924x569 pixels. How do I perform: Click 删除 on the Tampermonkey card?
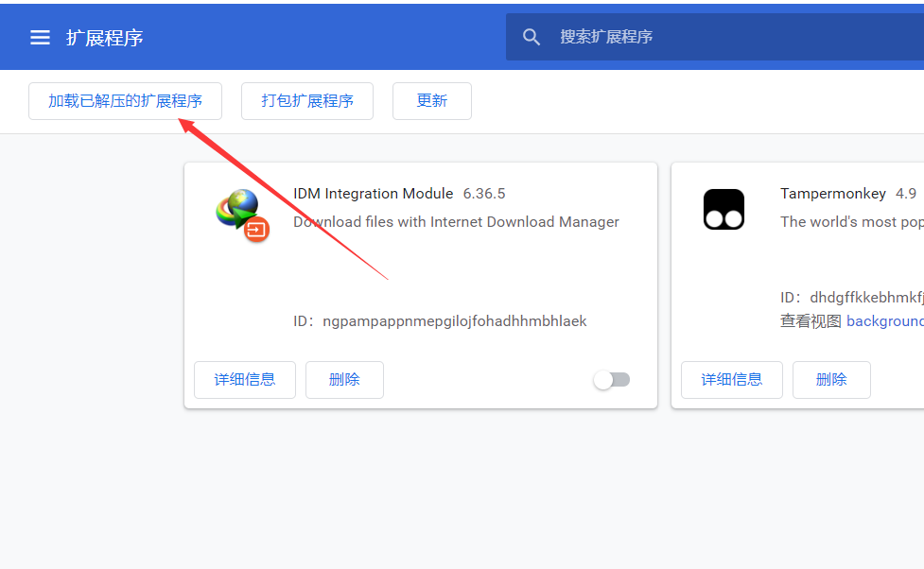click(831, 380)
